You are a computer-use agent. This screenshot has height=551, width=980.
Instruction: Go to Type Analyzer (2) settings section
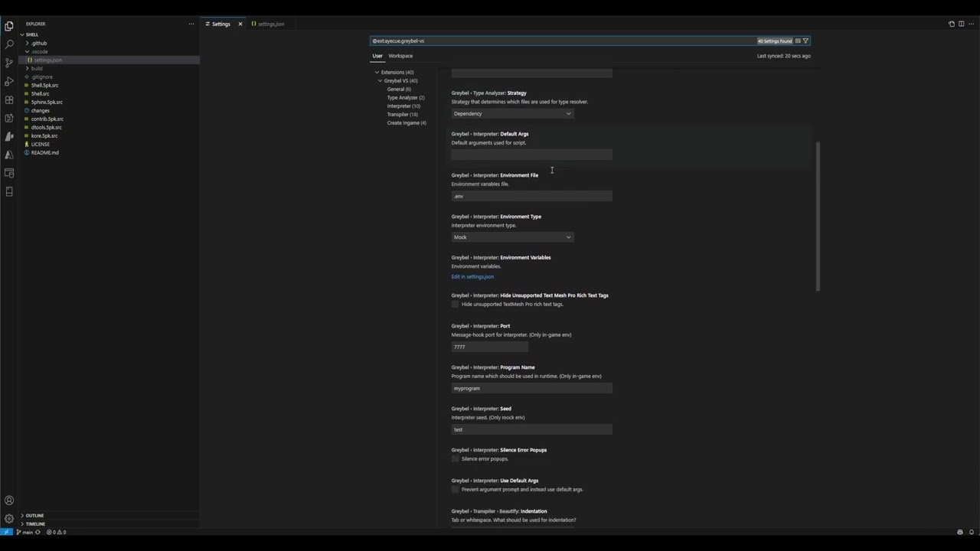click(406, 97)
